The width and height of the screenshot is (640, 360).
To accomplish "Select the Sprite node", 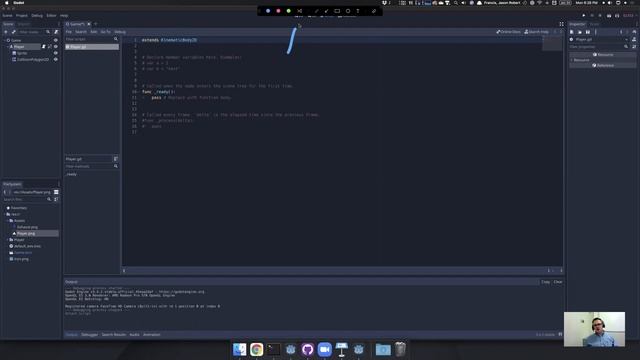I will point(22,53).
